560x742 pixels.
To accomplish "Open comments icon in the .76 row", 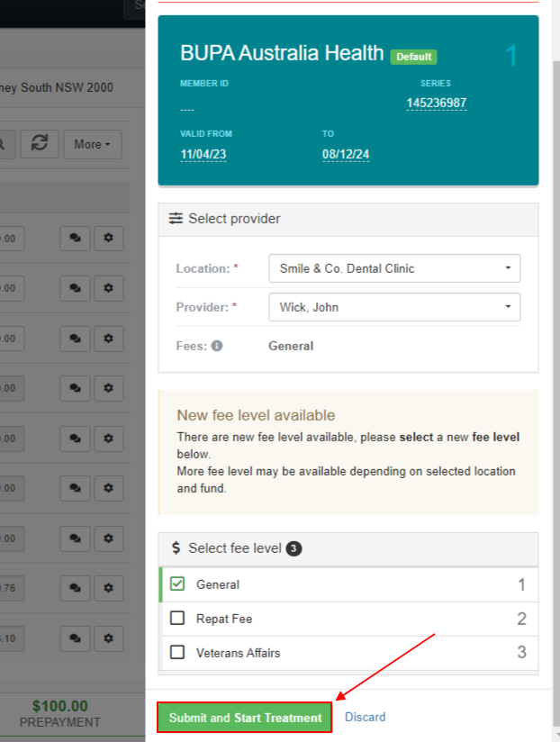I will point(75,588).
